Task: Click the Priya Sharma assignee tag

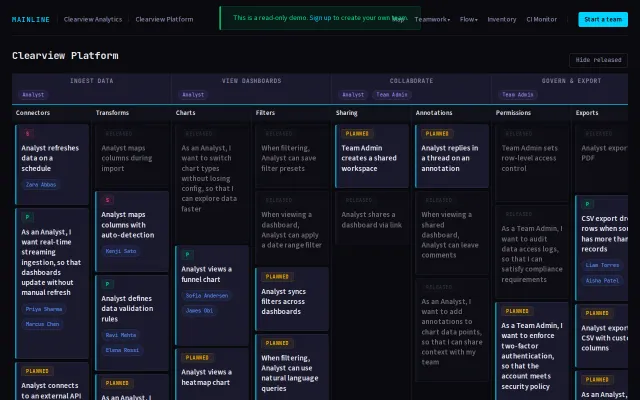Action: (44, 309)
